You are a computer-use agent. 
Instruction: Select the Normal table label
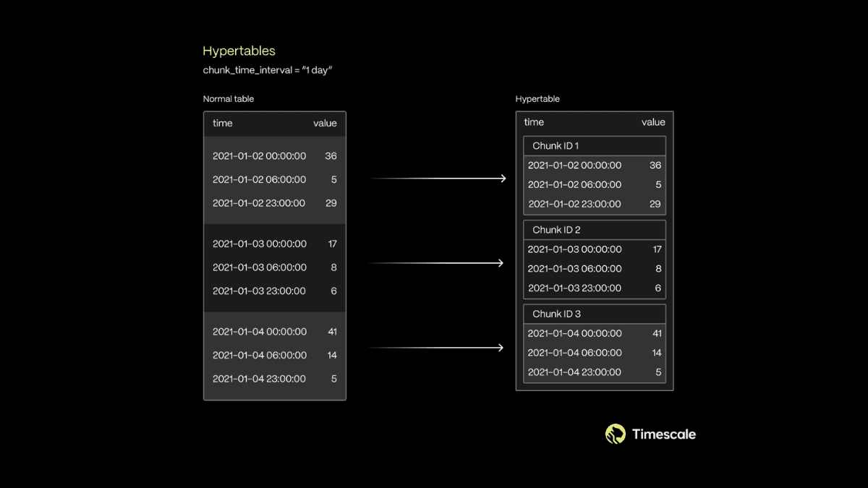(229, 98)
